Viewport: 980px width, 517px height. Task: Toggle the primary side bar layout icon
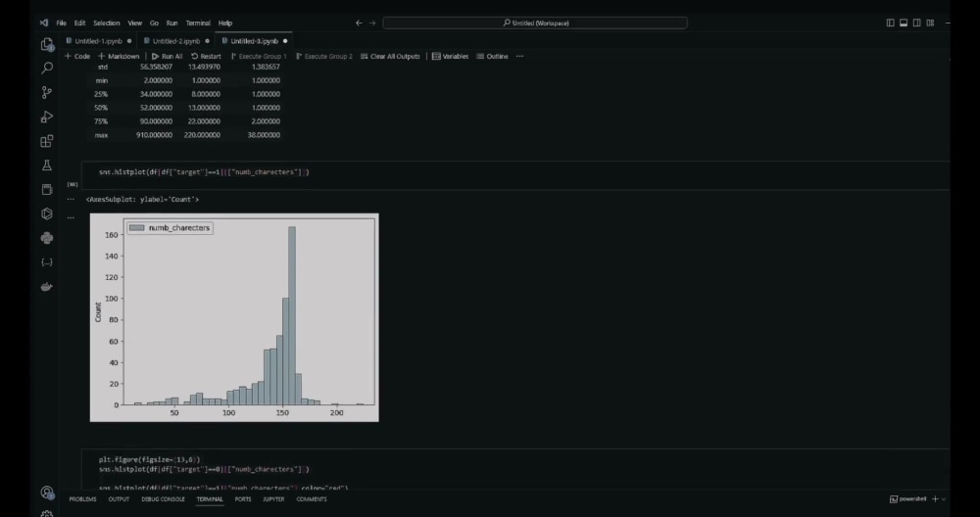pos(890,23)
